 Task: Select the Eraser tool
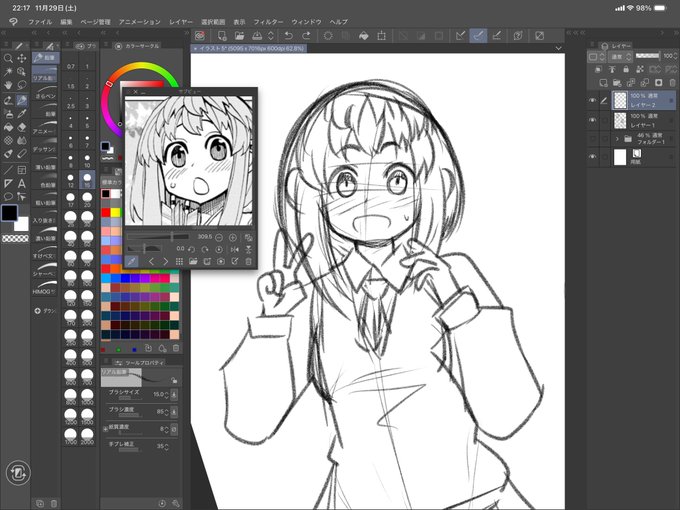pyautogui.click(x=21, y=127)
